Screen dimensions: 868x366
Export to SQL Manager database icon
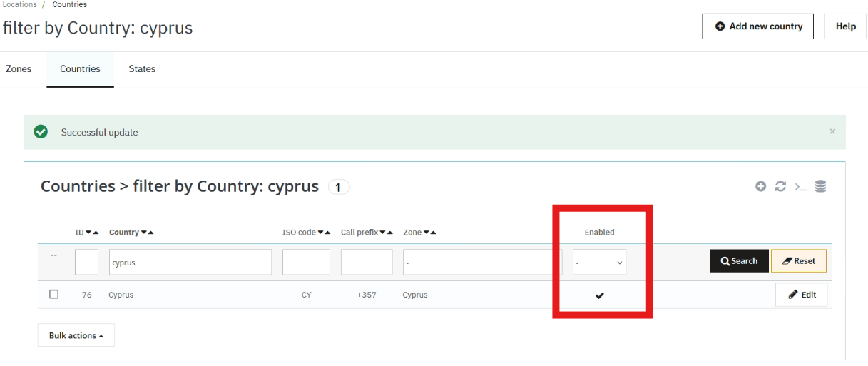[820, 186]
